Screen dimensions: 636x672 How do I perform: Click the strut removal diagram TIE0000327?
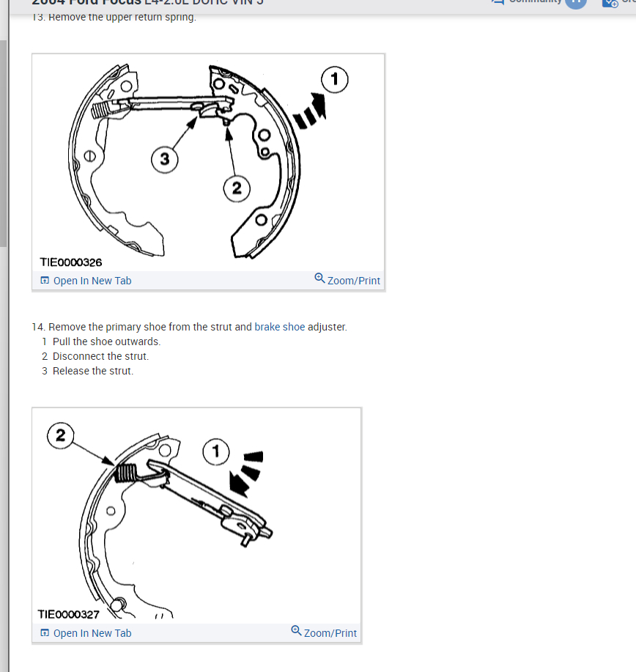click(x=196, y=516)
